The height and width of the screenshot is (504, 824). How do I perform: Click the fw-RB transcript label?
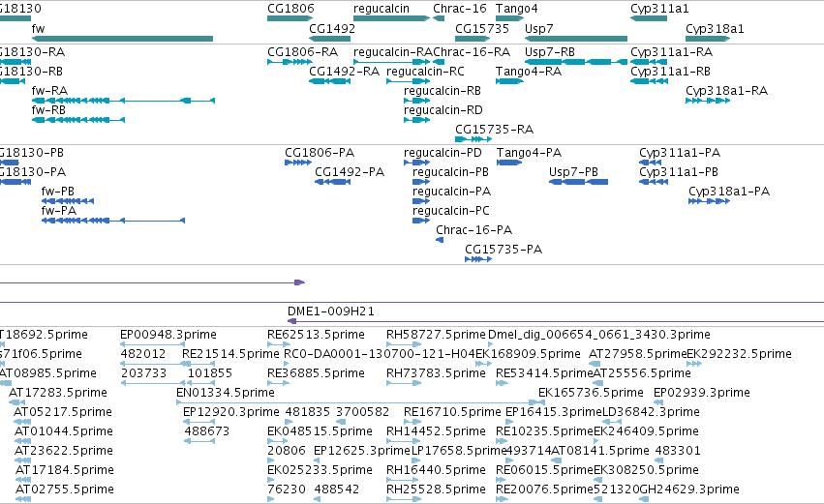pyautogui.click(x=48, y=109)
